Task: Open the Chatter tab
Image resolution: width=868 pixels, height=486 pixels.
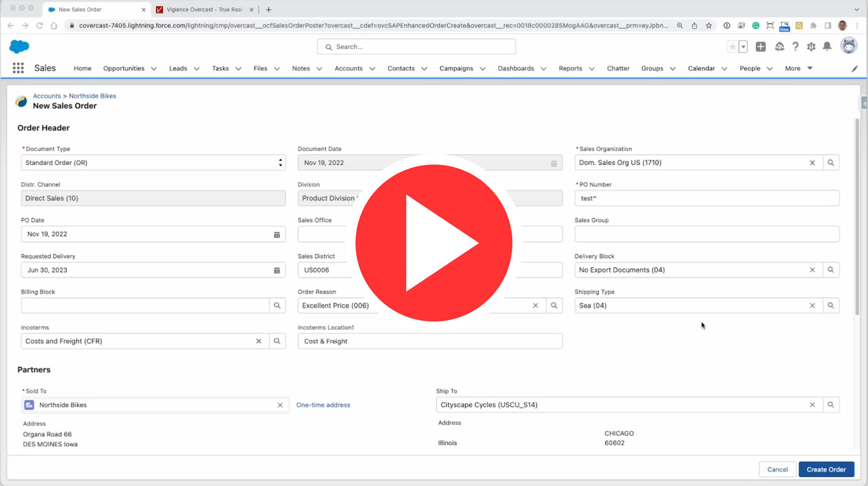Action: (618, 69)
